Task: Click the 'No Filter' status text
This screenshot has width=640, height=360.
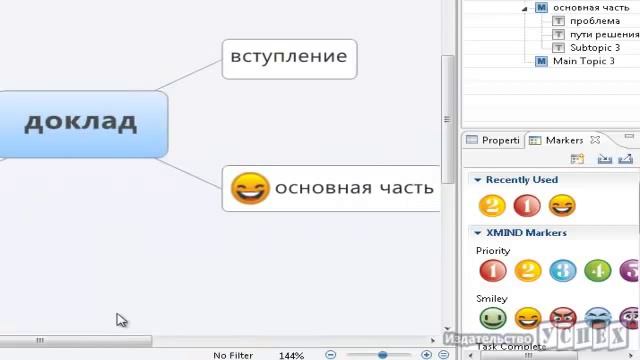Action: tap(233, 356)
